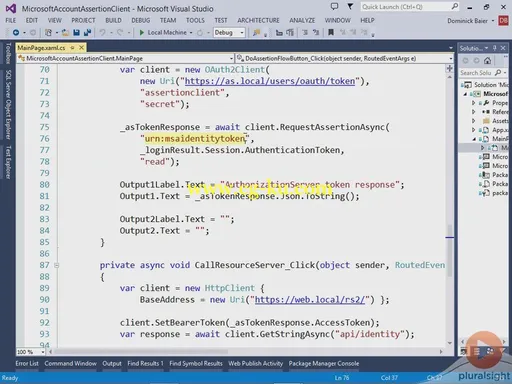This screenshot has height=384, width=512.
Task: Pin the MainPage.xaml.cs tab
Action: tap(72, 48)
